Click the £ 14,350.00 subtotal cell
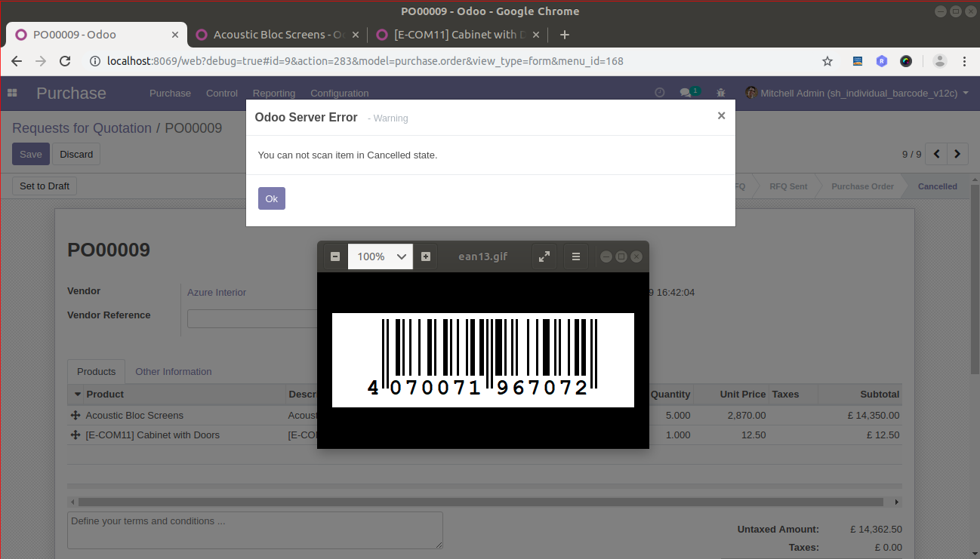This screenshot has width=980, height=559. [x=873, y=415]
